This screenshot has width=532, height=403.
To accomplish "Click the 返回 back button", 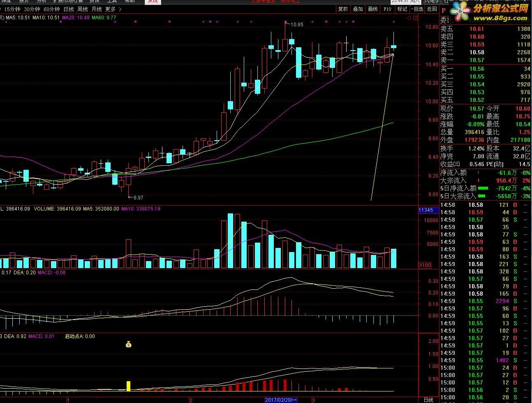I will [432, 9].
